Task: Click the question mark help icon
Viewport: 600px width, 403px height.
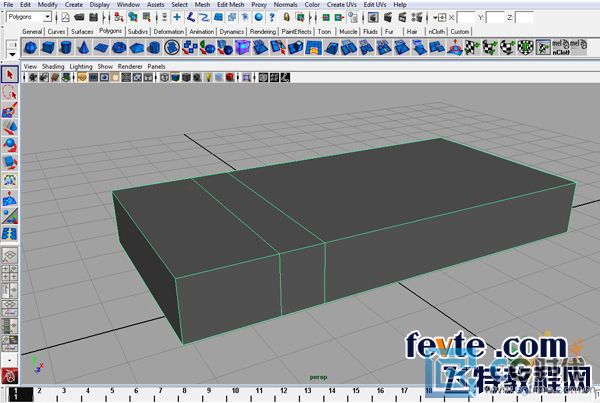Action: (x=272, y=17)
